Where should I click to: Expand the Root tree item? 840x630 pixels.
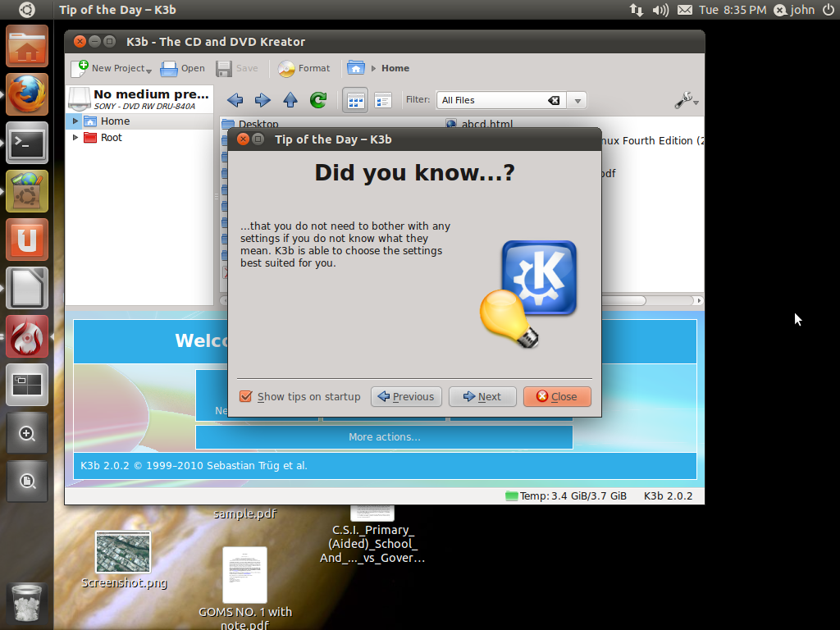click(75, 138)
